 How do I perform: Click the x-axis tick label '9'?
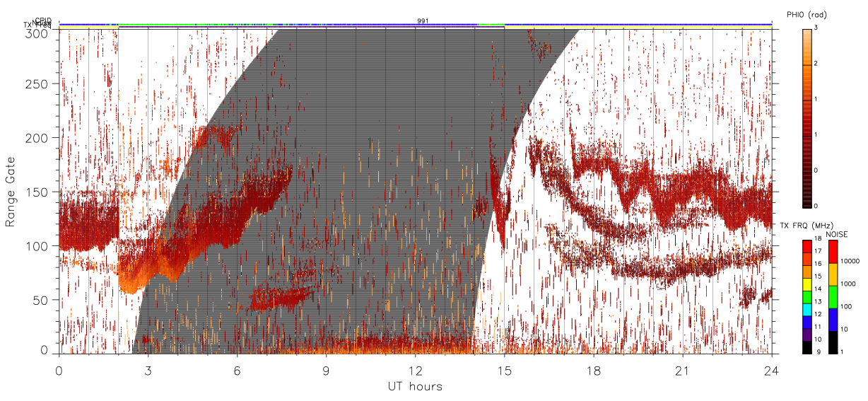(326, 370)
